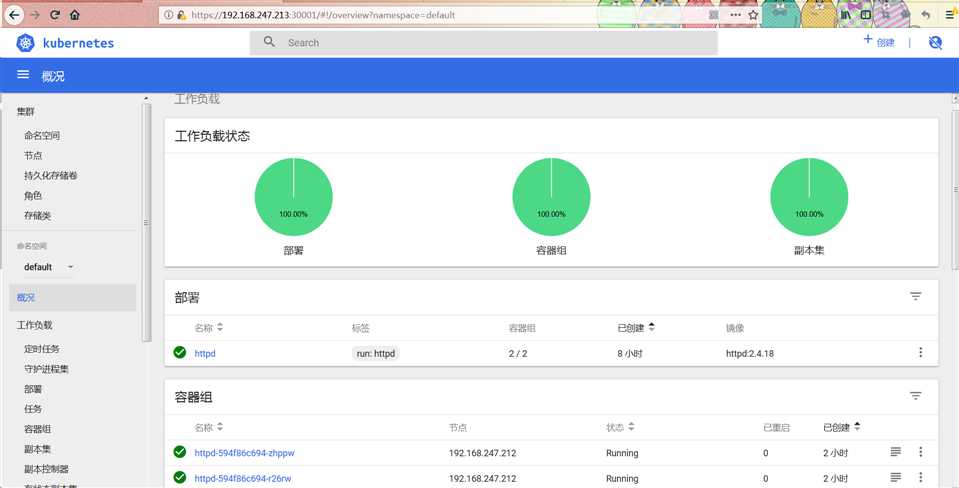
Task: Open the browser library icon
Action: click(x=845, y=15)
